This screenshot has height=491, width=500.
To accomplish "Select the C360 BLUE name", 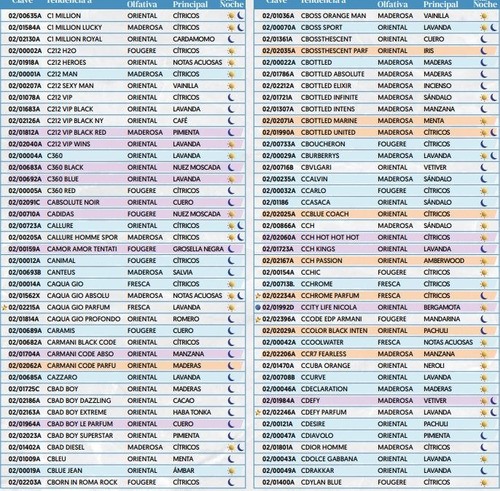I will [x=63, y=179].
